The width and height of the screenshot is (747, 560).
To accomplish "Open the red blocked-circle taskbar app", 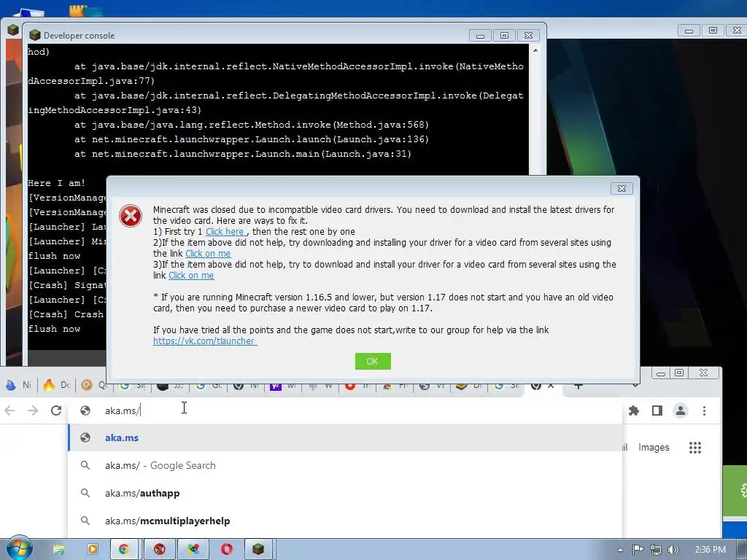I will [159, 550].
